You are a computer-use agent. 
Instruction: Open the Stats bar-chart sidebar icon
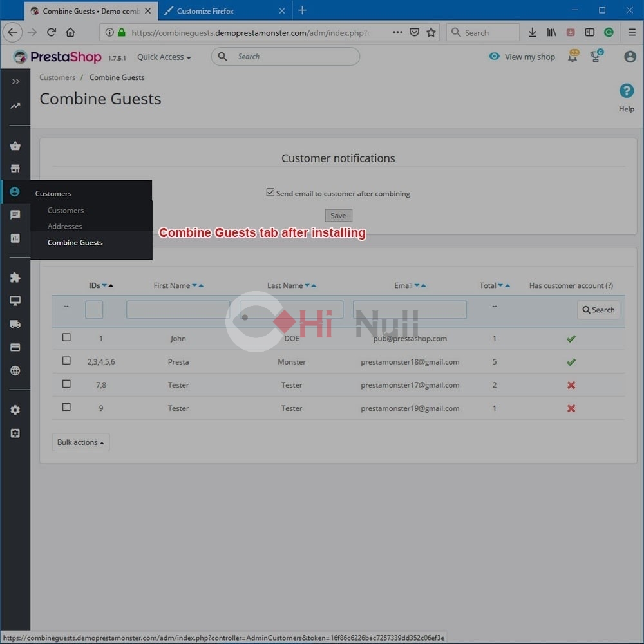(15, 238)
